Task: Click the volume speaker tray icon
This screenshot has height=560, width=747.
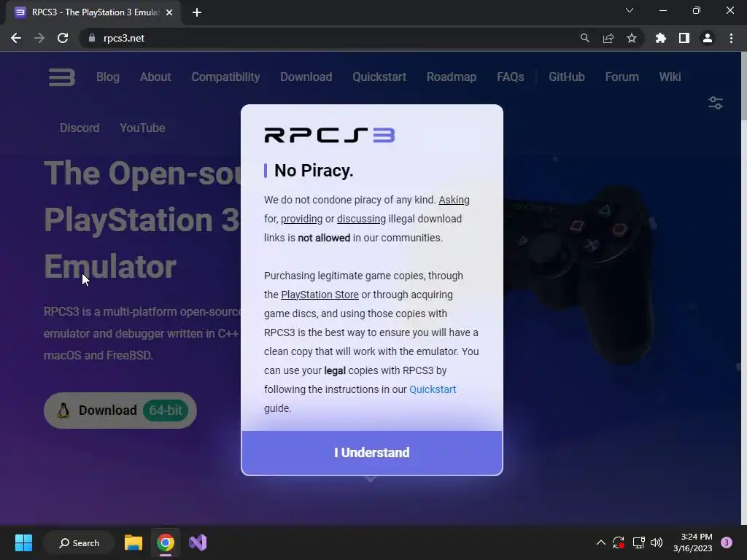Action: coord(657,542)
